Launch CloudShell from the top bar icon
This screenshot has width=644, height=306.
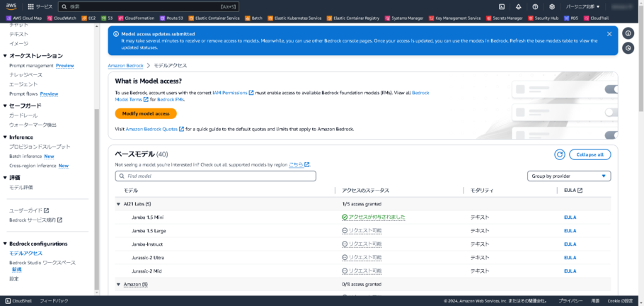point(502,6)
